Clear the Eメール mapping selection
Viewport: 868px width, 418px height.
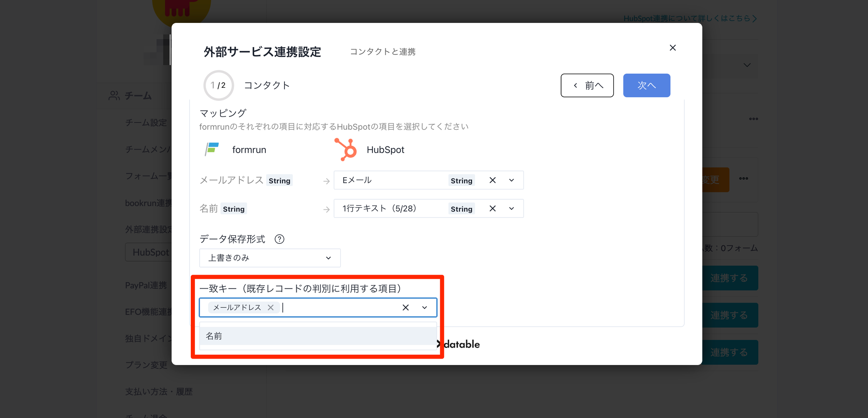pyautogui.click(x=492, y=180)
